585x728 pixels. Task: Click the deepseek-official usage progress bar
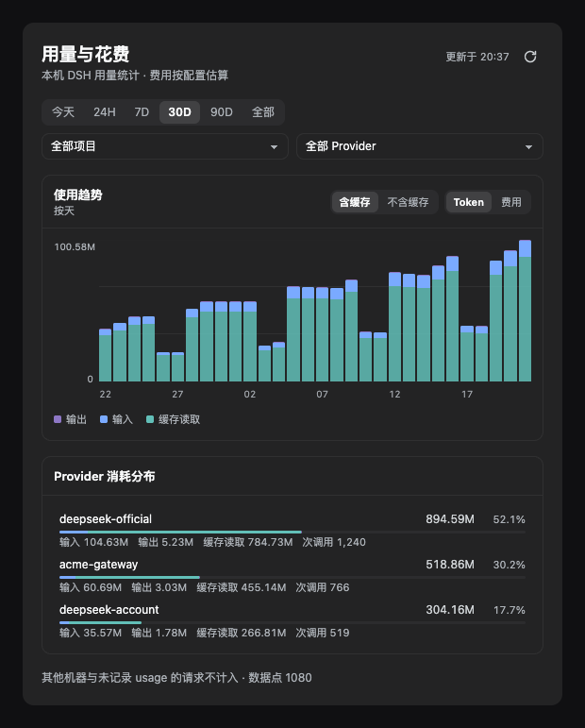tap(292, 532)
